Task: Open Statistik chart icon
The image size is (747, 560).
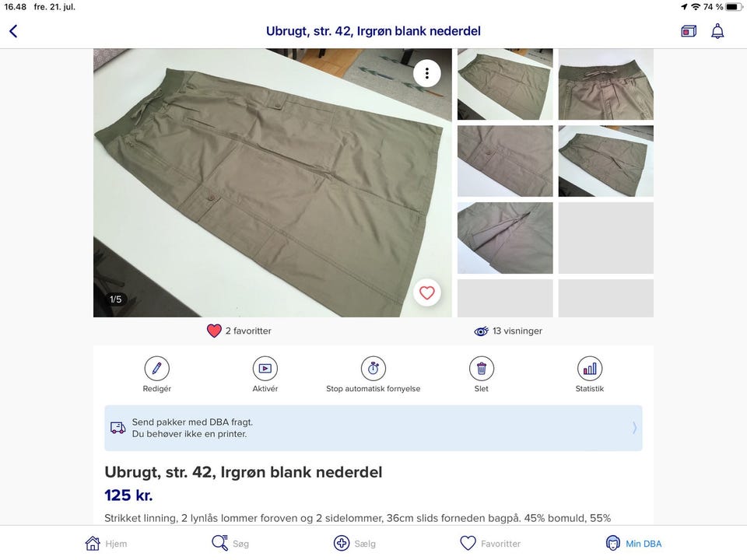Action: coord(589,368)
